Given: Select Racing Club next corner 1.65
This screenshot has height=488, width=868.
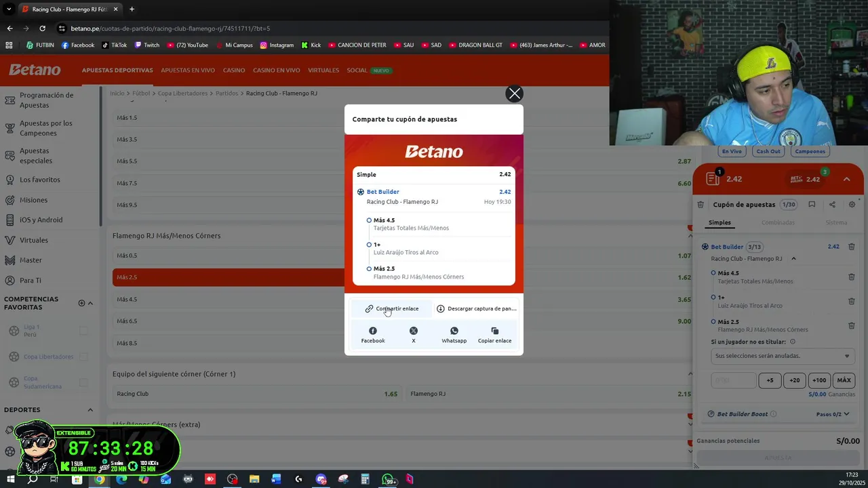Looking at the screenshot, I should (x=258, y=394).
